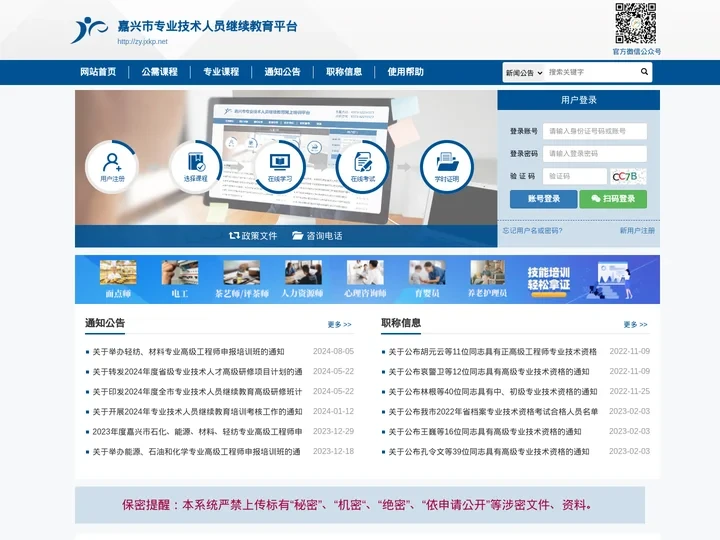Click the green 扫码登录 button

click(613, 199)
